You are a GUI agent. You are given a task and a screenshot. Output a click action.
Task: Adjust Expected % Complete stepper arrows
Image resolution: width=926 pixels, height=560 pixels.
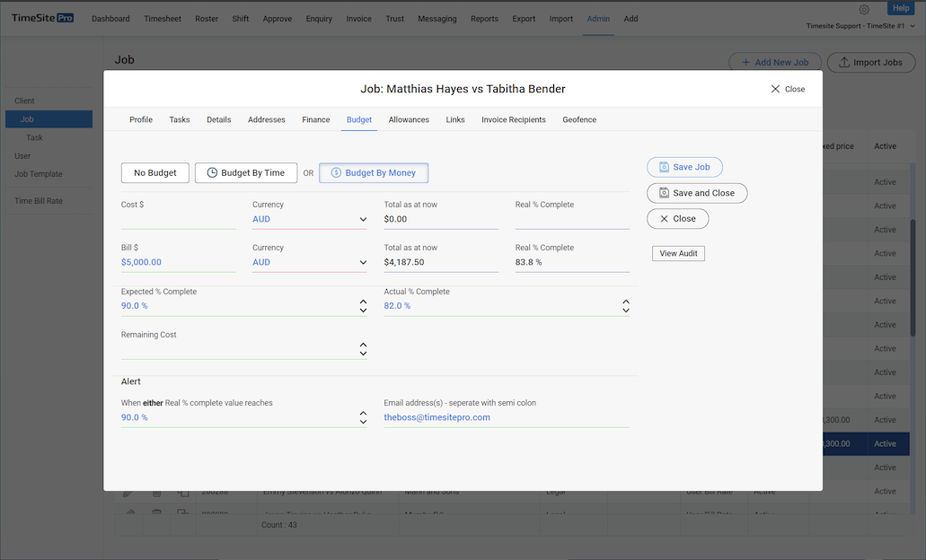363,306
